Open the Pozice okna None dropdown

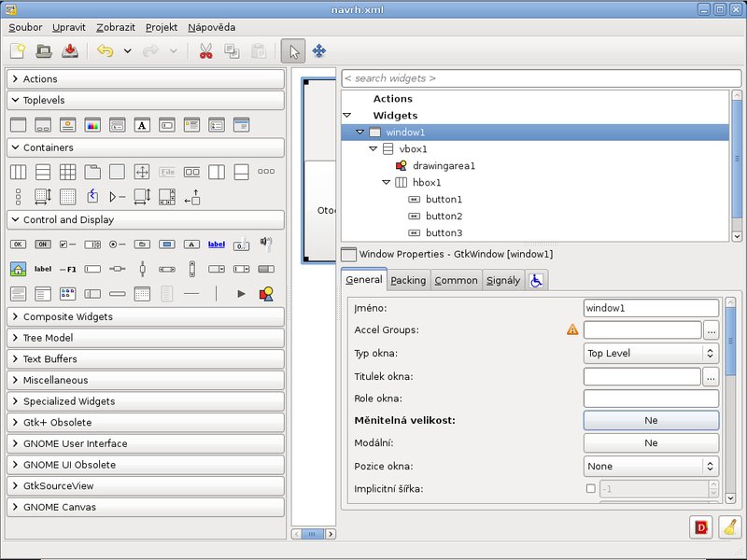click(651, 466)
